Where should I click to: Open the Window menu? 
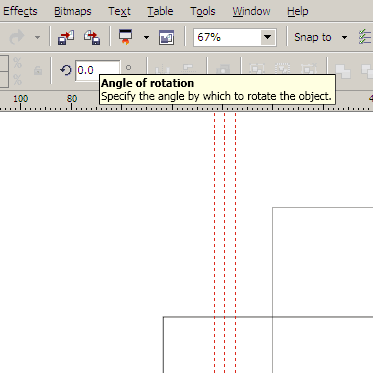(x=251, y=11)
